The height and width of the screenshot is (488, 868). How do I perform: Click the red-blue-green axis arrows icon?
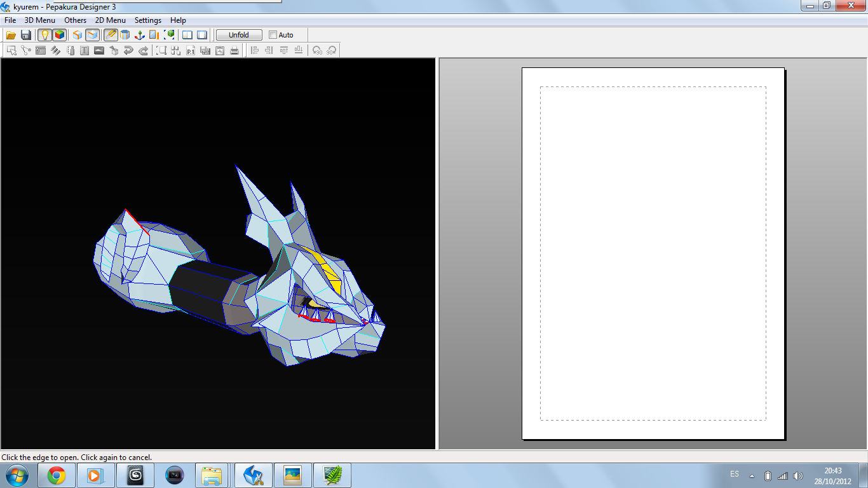140,35
